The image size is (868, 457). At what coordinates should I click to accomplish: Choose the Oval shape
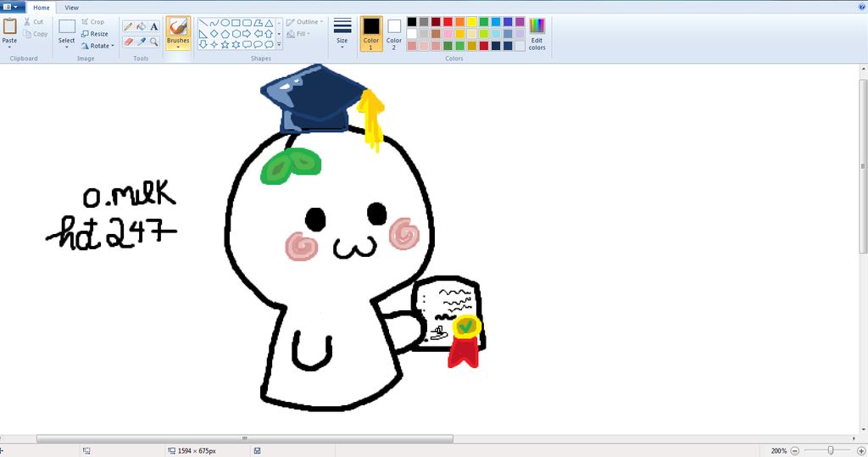tap(225, 23)
